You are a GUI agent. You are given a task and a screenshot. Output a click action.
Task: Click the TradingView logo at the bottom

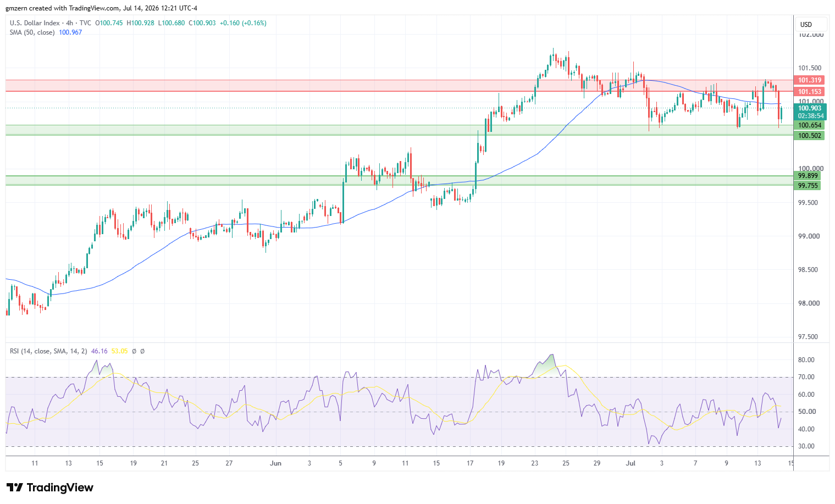(x=50, y=488)
